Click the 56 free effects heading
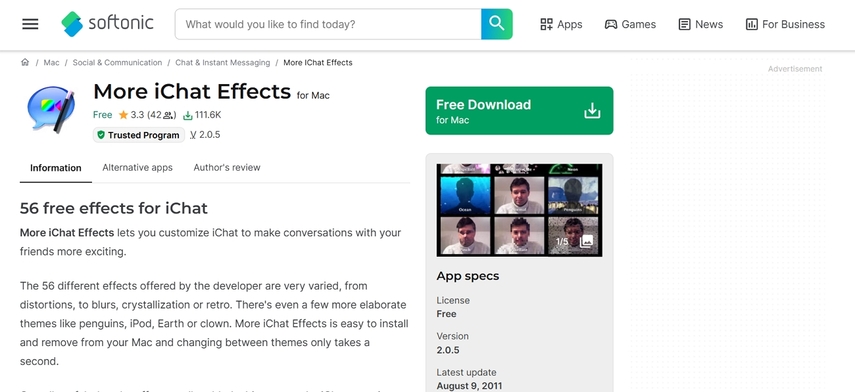This screenshot has height=392, width=855. click(x=114, y=208)
